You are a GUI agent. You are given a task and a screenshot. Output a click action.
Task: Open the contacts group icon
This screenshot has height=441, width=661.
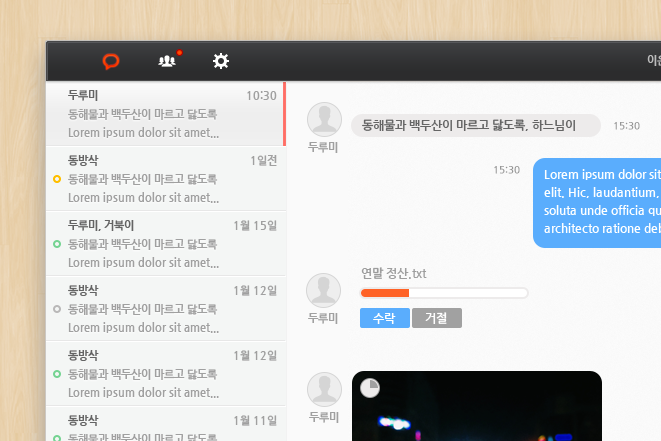tap(166, 62)
